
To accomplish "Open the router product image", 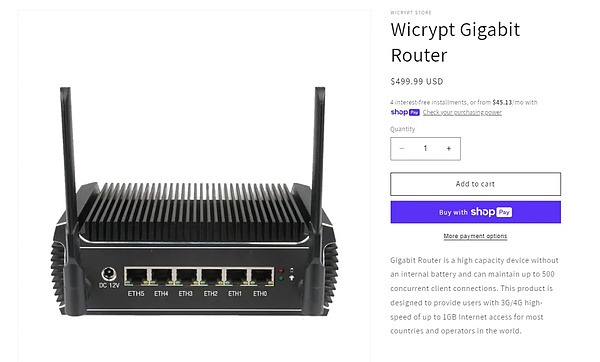I will [194, 186].
